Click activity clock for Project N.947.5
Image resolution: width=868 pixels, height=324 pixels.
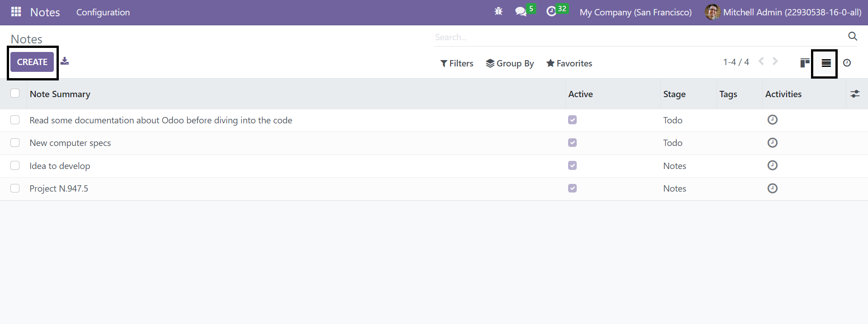(x=773, y=188)
